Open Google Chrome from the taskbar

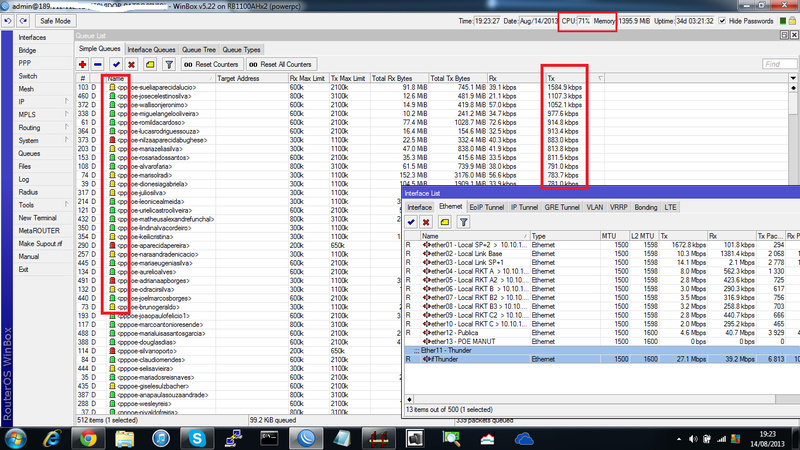88,438
